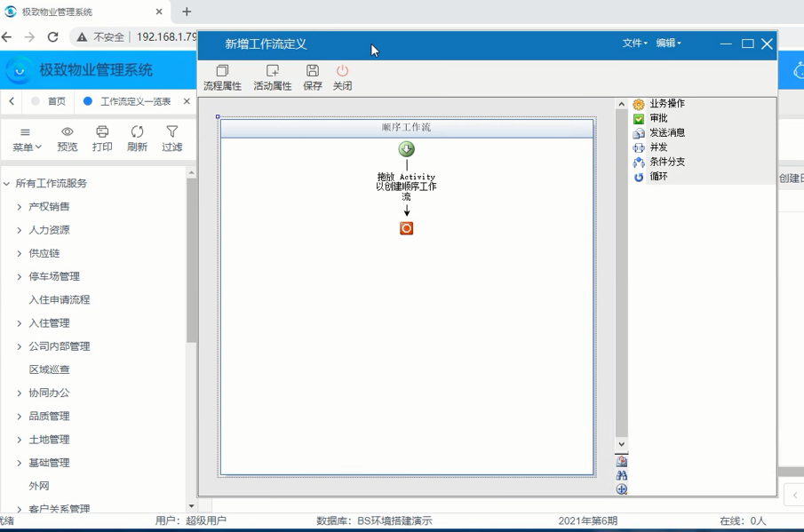Click the red end node in workflow
Image resolution: width=804 pixels, height=532 pixels.
point(407,228)
